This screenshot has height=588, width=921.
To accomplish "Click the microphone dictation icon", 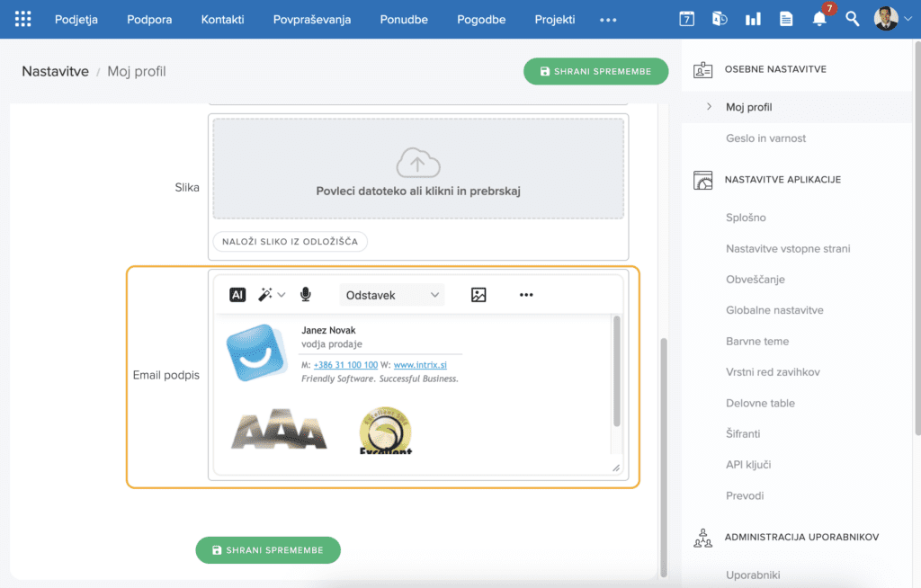I will pos(306,294).
